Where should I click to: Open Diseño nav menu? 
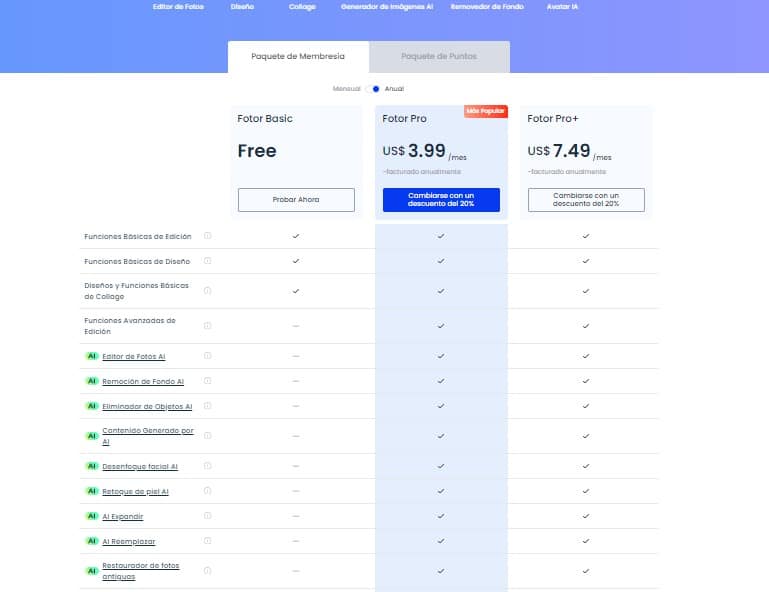tap(242, 7)
